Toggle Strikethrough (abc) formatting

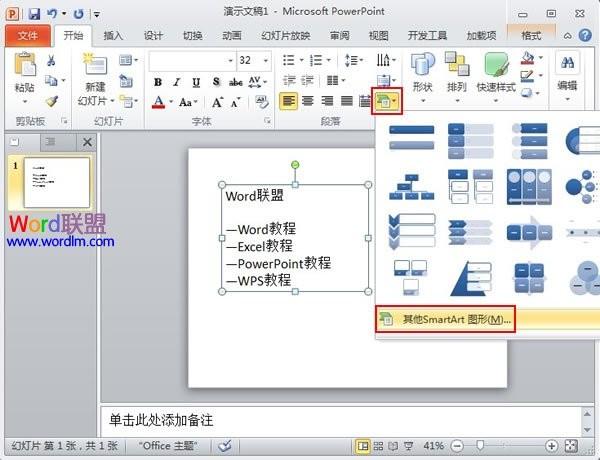pos(236,82)
